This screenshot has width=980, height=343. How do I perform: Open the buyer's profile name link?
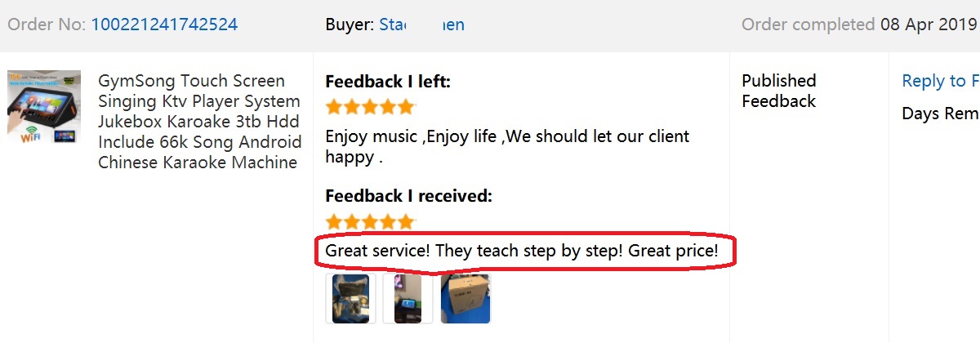tap(421, 24)
